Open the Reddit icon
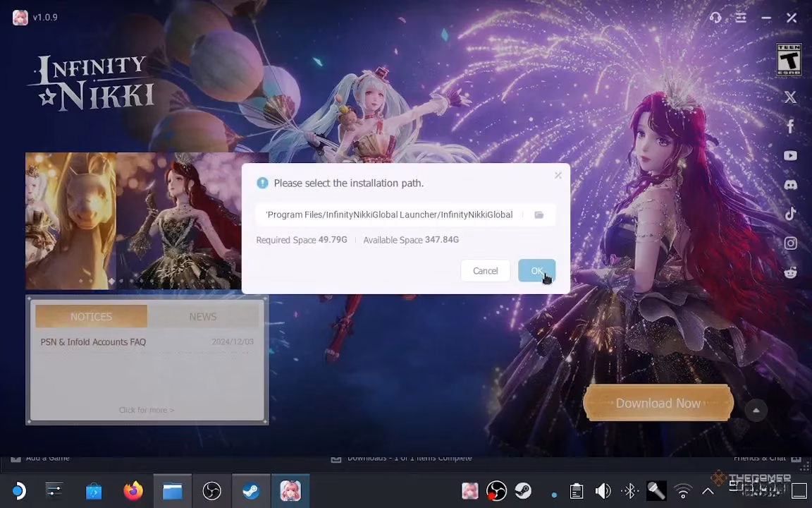Viewport: 812px width, 508px height. coord(790,272)
